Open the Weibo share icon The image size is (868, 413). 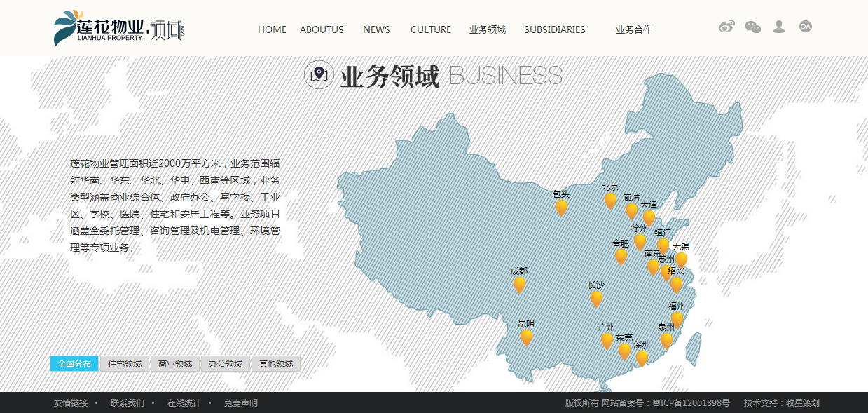[725, 27]
